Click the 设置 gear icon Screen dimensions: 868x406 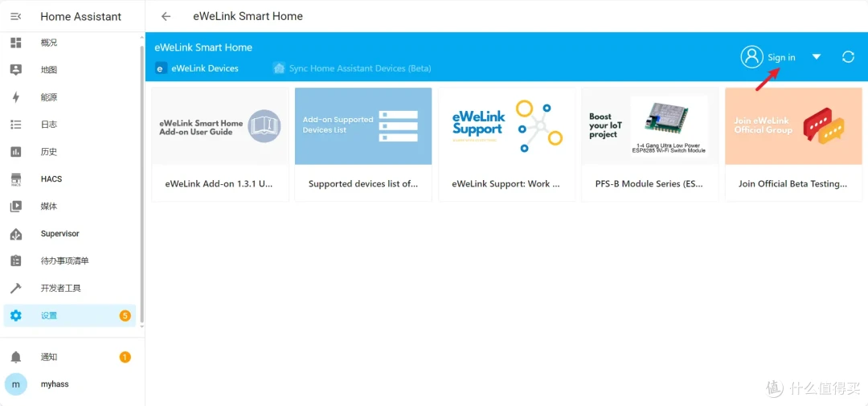[x=16, y=316]
